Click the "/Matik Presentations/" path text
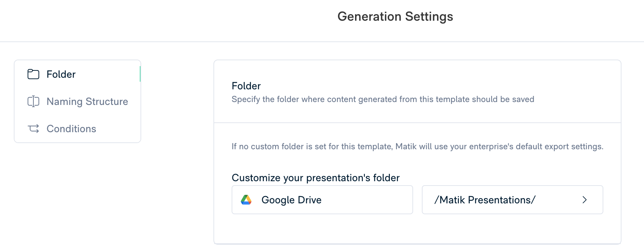The width and height of the screenshot is (644, 252). click(485, 200)
